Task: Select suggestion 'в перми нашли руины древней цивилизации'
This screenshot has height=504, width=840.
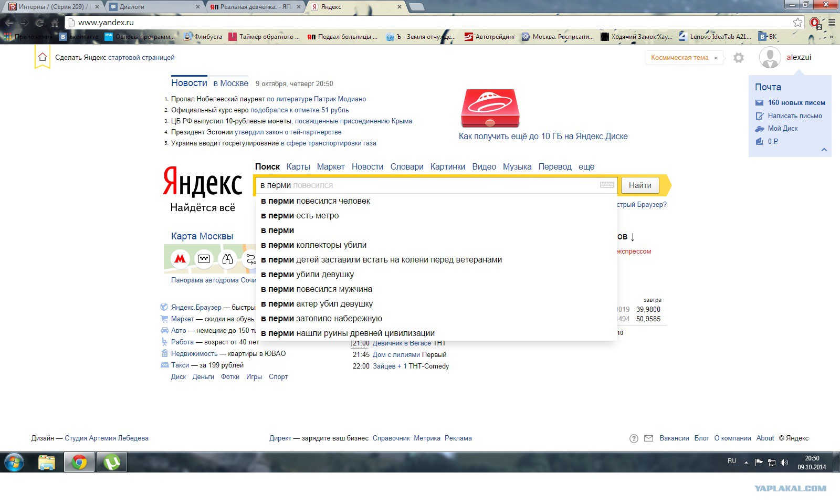Action: click(x=436, y=333)
